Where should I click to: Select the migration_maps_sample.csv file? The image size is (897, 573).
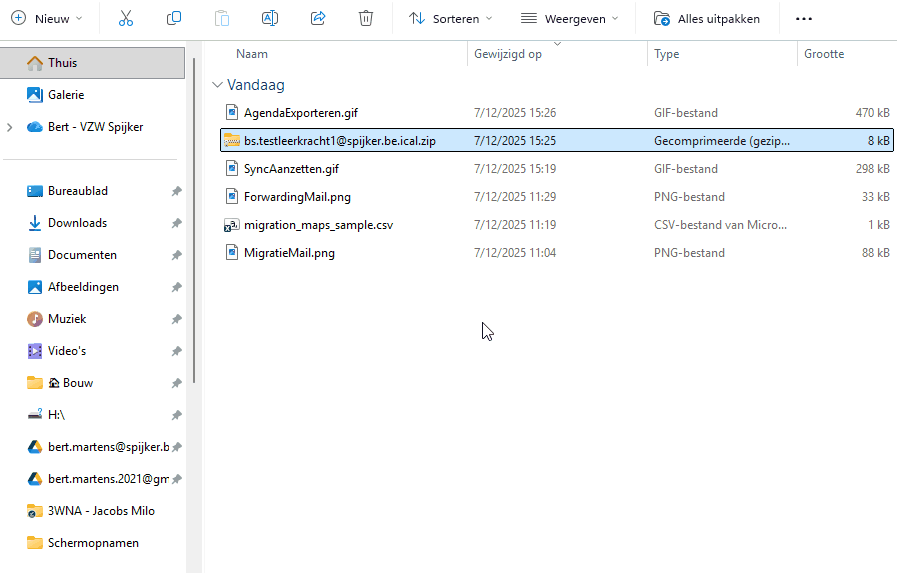tap(318, 225)
